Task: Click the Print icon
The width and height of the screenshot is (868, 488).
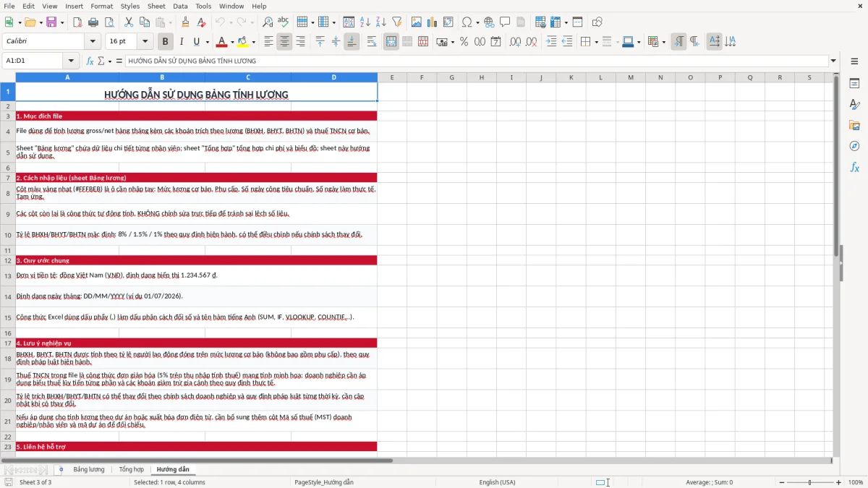Action: coord(93,22)
